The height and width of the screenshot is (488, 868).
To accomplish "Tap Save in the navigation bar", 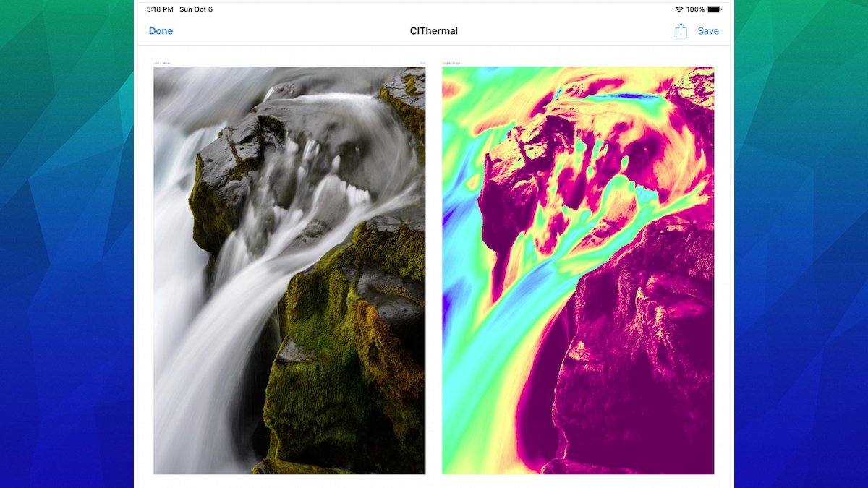I will (x=708, y=31).
